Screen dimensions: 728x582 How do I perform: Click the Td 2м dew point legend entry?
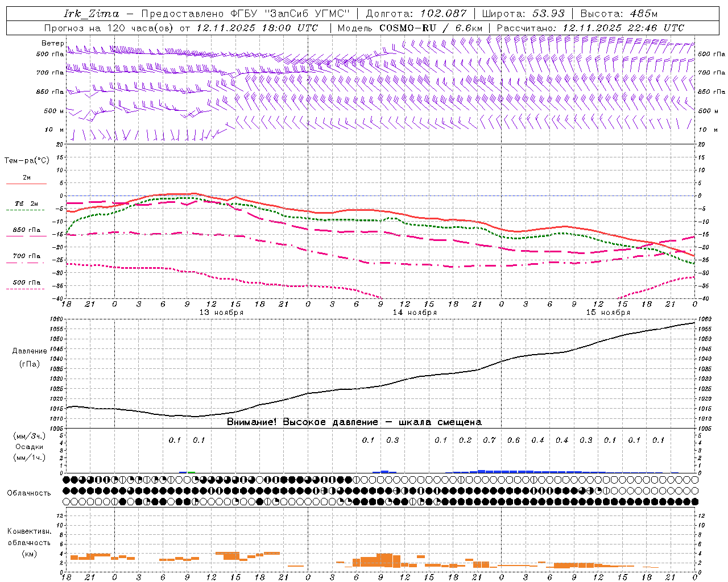[27, 203]
